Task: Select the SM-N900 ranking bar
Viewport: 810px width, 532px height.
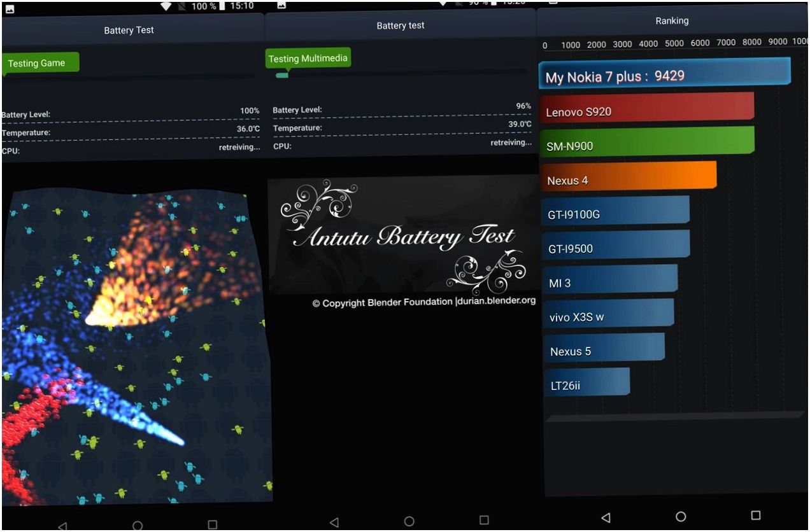Action: click(647, 143)
